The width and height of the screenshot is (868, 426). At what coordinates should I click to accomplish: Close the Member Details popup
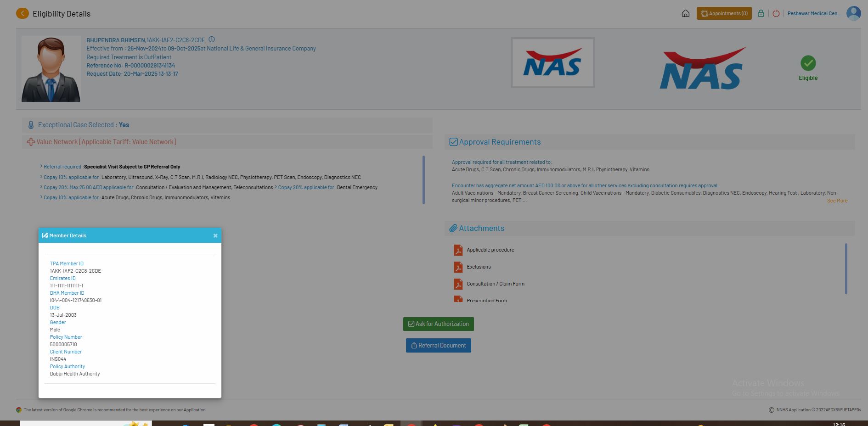[x=215, y=235]
